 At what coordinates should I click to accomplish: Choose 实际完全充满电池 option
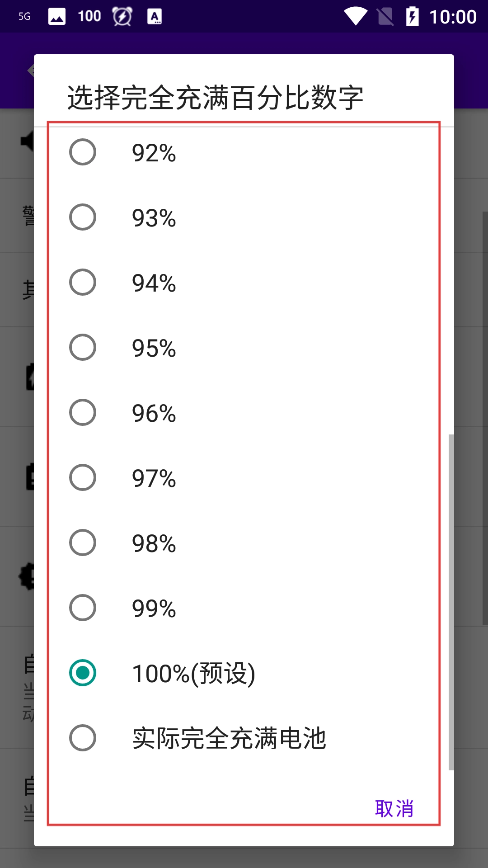(83, 738)
